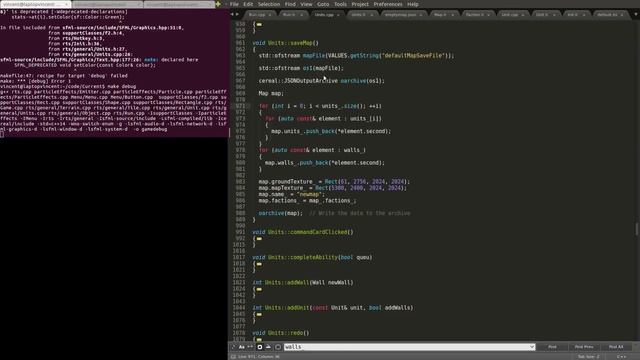
Task: Open a new terminal tab with the plus icon
Action: coord(218,4)
